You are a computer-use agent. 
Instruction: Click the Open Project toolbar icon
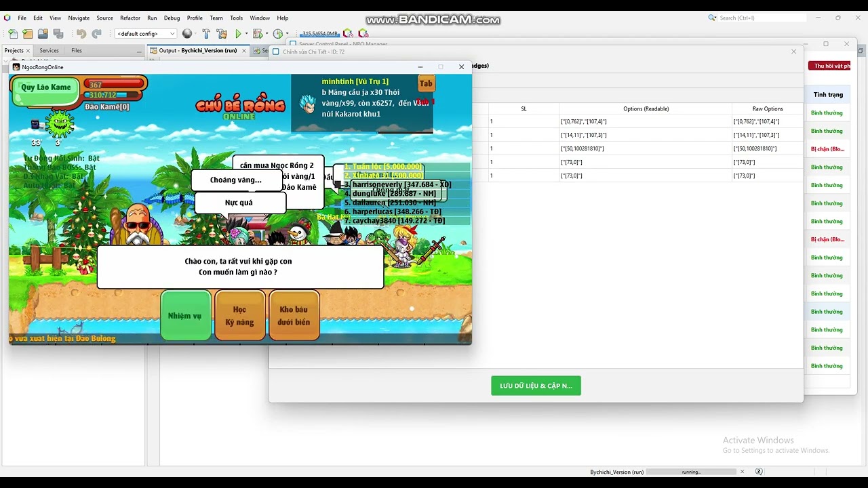(x=43, y=33)
